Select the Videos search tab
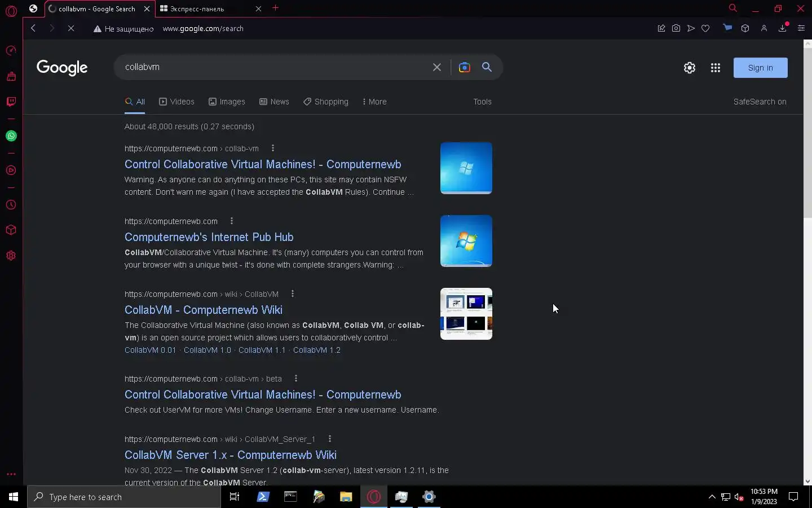 (176, 102)
